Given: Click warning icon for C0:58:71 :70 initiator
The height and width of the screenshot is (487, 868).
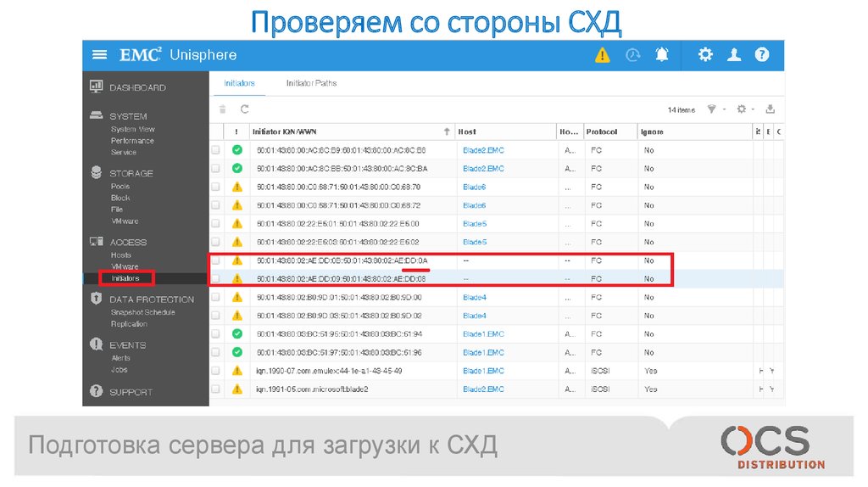Looking at the screenshot, I should (237, 187).
